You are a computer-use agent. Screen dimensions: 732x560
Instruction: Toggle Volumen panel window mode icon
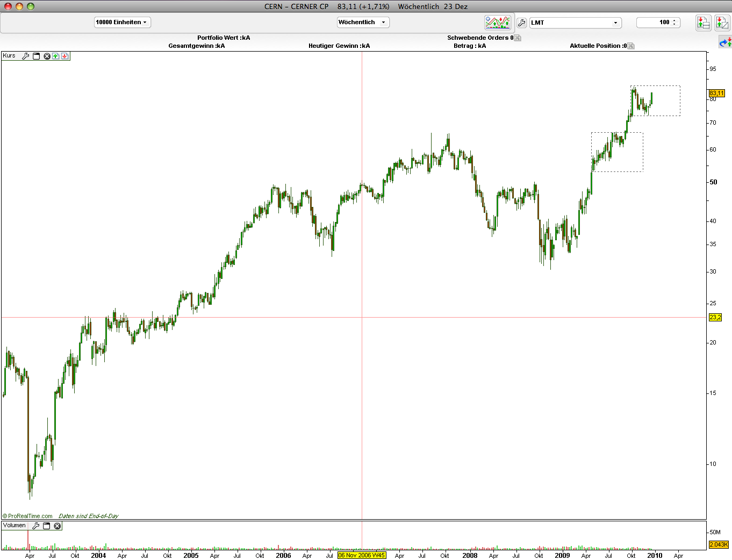point(46,526)
